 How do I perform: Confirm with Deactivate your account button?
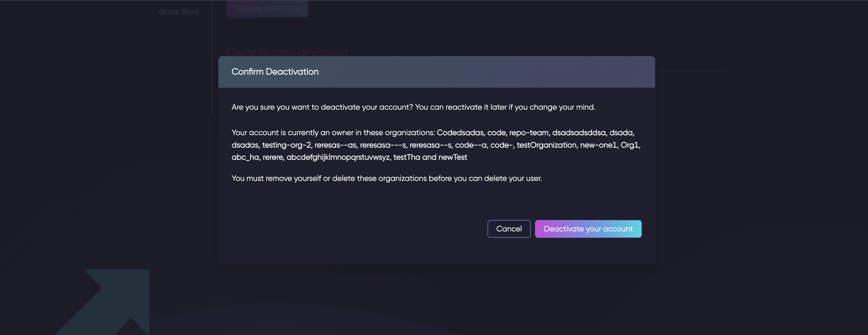[588, 229]
